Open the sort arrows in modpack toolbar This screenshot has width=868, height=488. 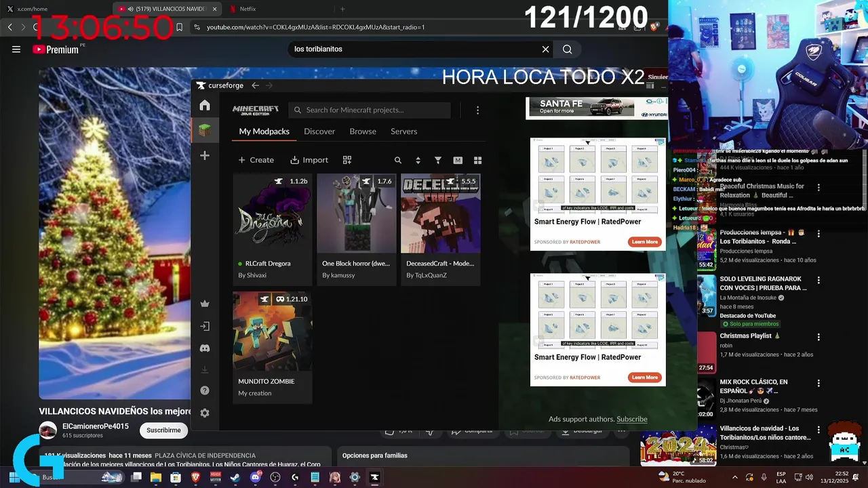pos(418,160)
